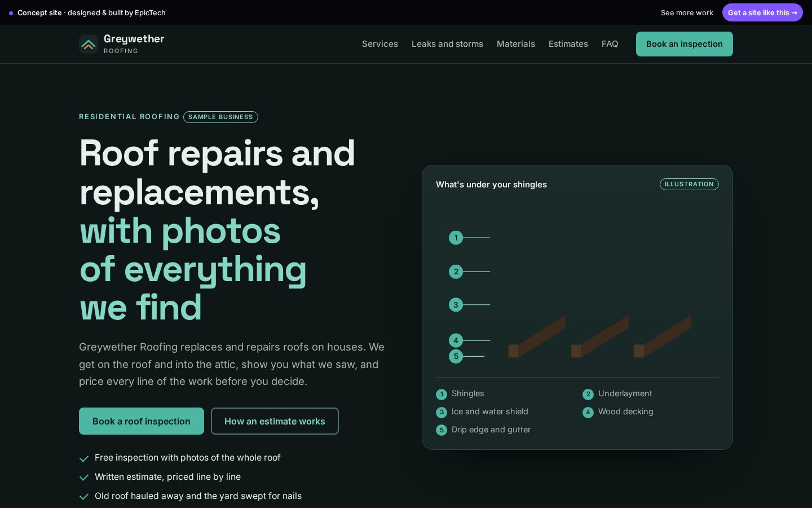812x508 pixels.
Task: Click diagram marker number 2
Action: (456, 271)
